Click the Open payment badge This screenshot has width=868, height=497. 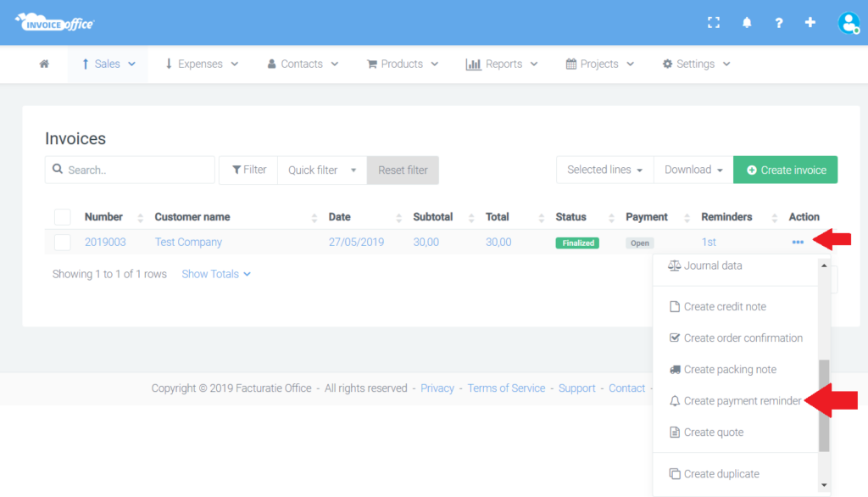tap(639, 243)
